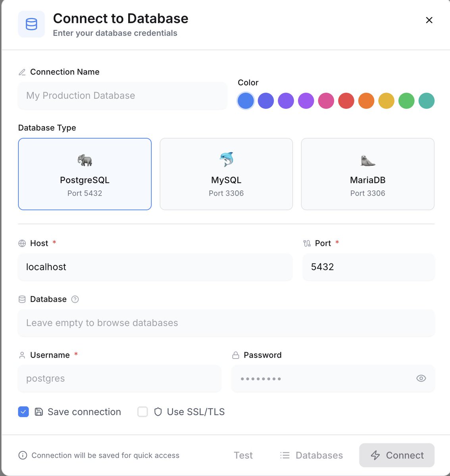This screenshot has width=450, height=476.
Task: Focus the Username field with postgres placeholder
Action: coord(119,378)
